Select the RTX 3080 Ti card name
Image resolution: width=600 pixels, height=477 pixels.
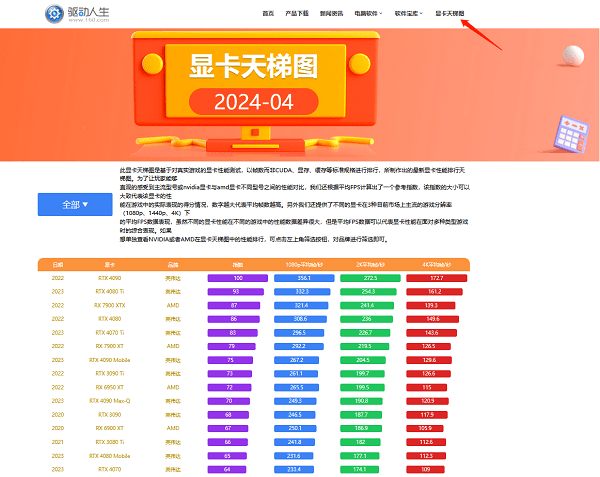(x=110, y=442)
